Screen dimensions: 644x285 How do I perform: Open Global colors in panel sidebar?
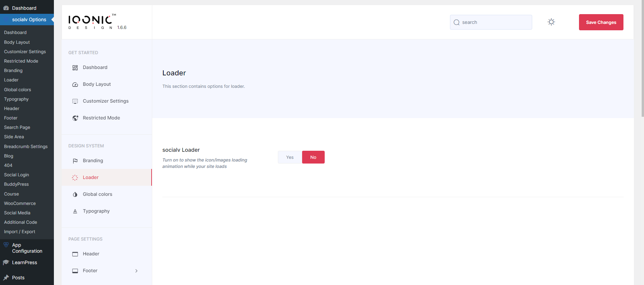point(107,194)
